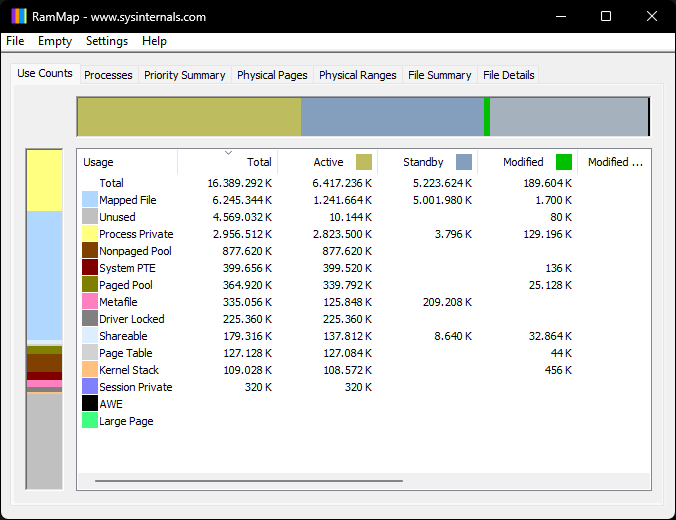Open the Help menu
The height and width of the screenshot is (520, 676).
click(154, 41)
